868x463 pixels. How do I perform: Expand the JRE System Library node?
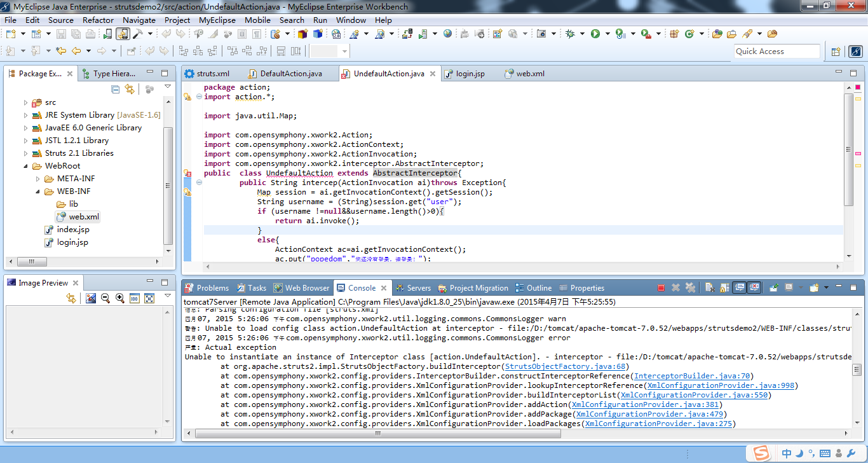(26, 115)
